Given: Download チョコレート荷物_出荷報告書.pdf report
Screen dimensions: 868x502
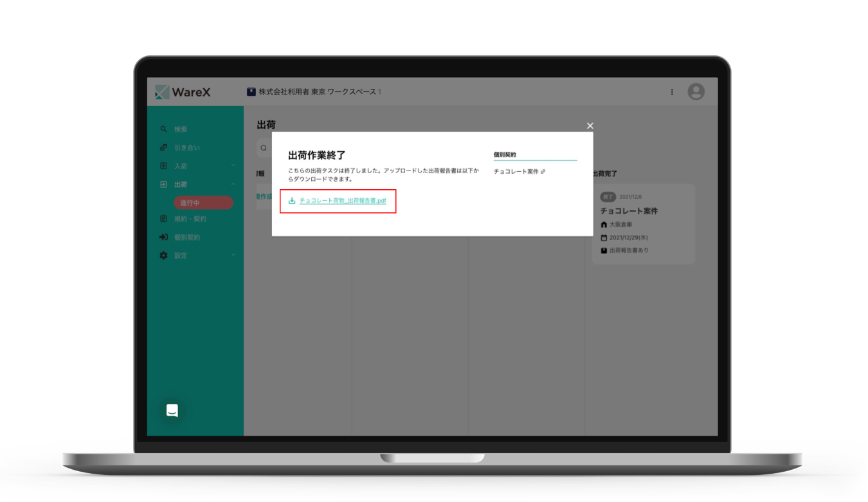Looking at the screenshot, I should click(342, 201).
